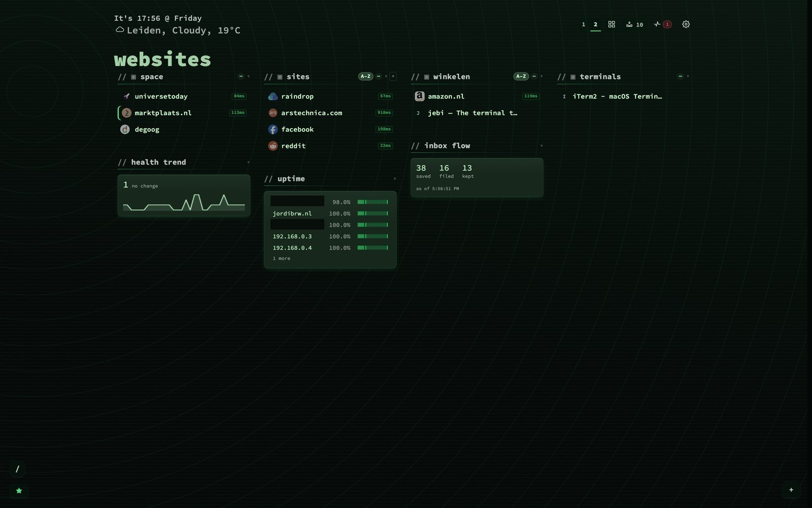812x508 pixels.
Task: Open the winkelen group more options button
Action: [x=534, y=76]
